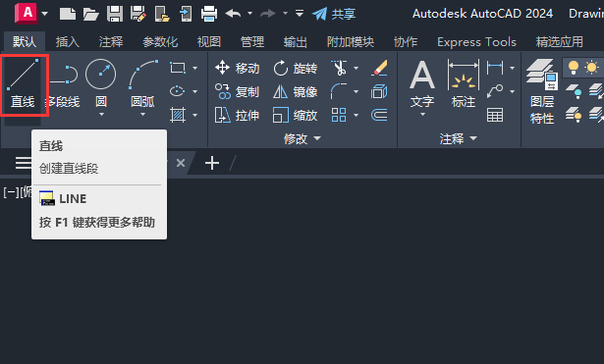Open the Linear dimension dropdown arrow
Image resolution: width=604 pixels, height=364 pixels.
point(512,68)
